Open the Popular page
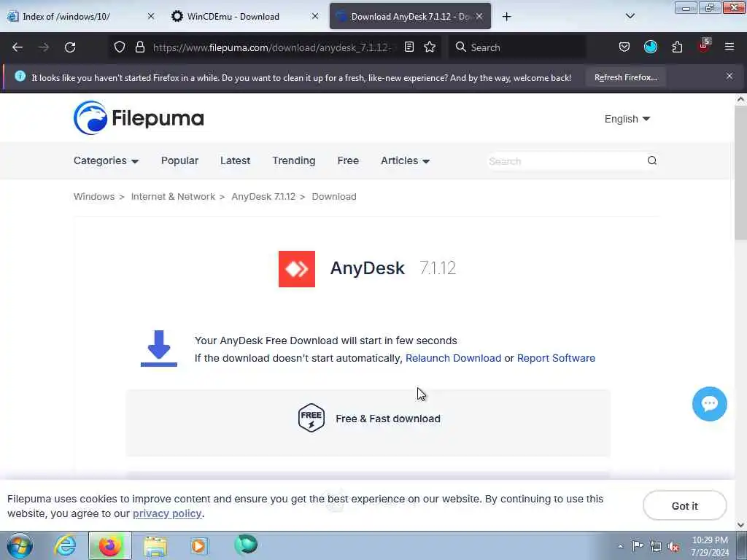Screen dimensions: 747x560 point(179,160)
